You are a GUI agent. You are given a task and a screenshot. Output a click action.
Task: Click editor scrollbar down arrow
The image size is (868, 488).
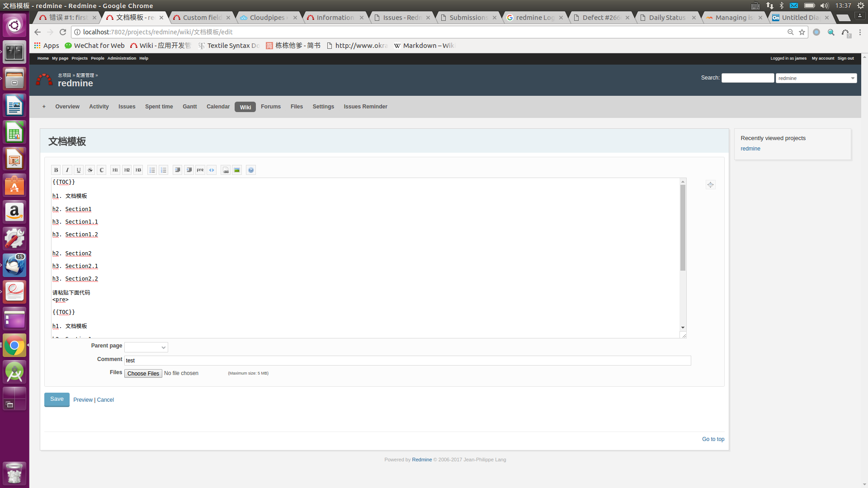point(683,328)
